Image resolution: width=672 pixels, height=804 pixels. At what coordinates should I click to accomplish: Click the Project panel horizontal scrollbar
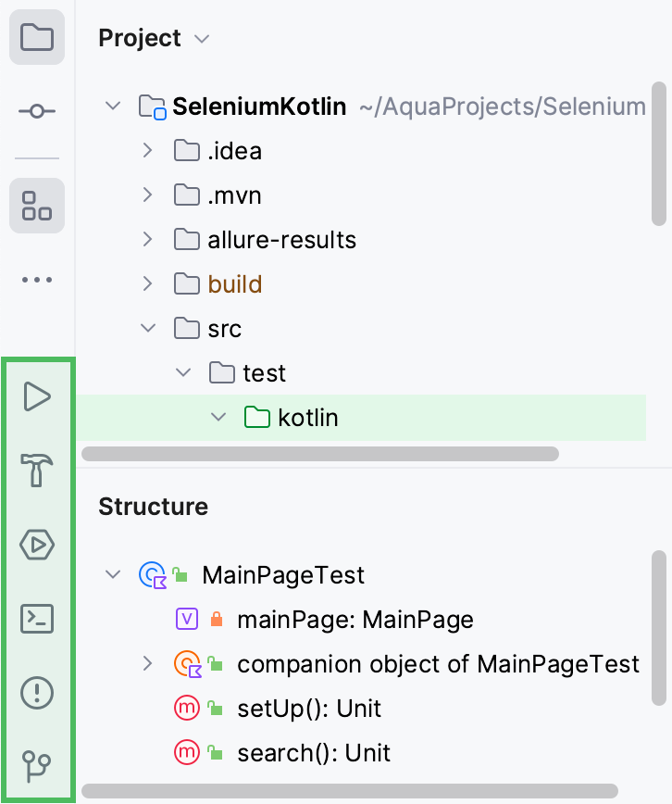(x=319, y=454)
